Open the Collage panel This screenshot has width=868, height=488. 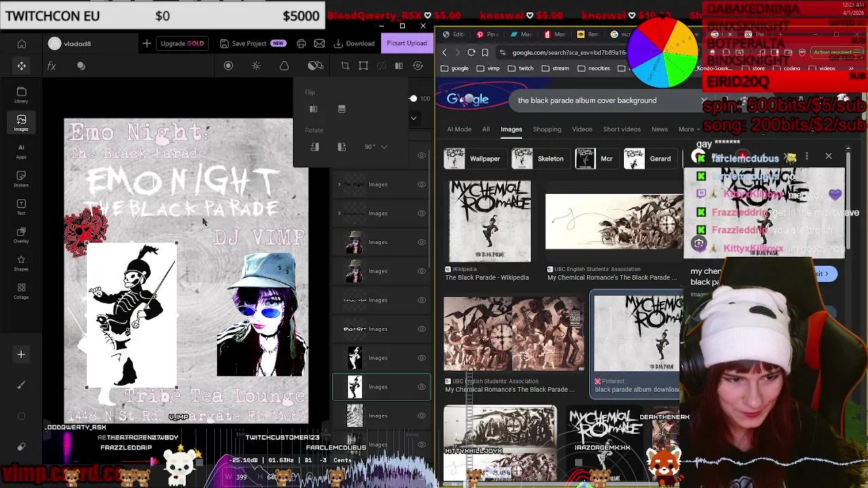22,291
